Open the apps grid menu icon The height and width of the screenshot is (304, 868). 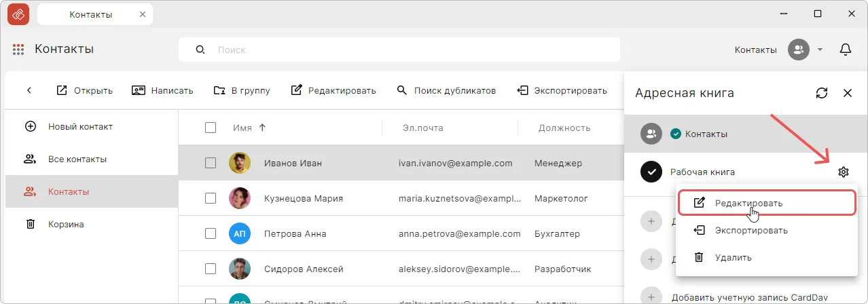(18, 50)
